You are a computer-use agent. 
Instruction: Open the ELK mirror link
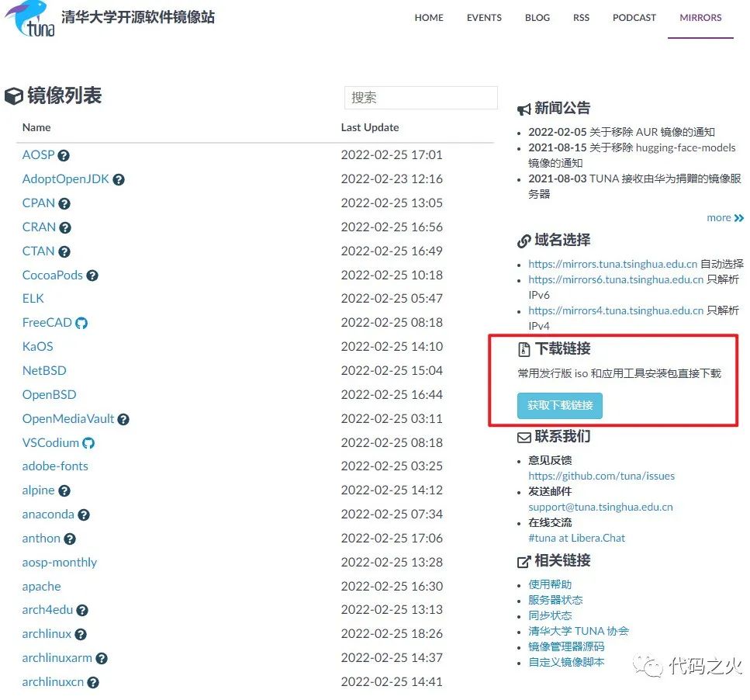pyautogui.click(x=33, y=299)
